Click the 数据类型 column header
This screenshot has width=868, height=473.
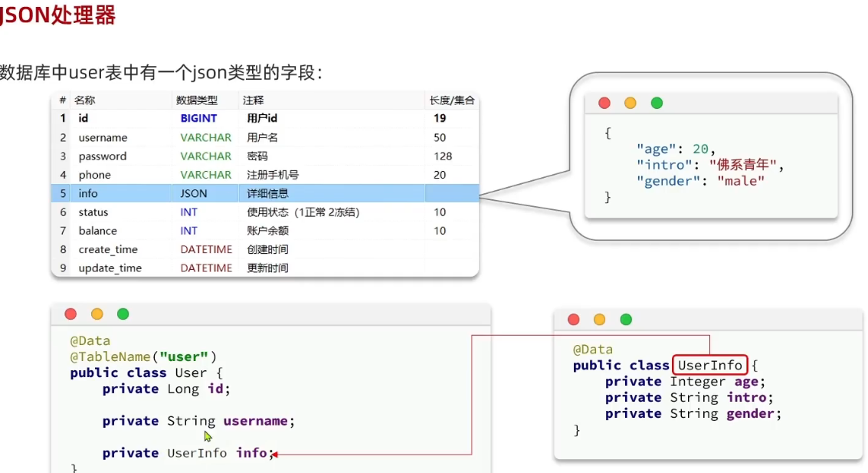[x=197, y=100]
